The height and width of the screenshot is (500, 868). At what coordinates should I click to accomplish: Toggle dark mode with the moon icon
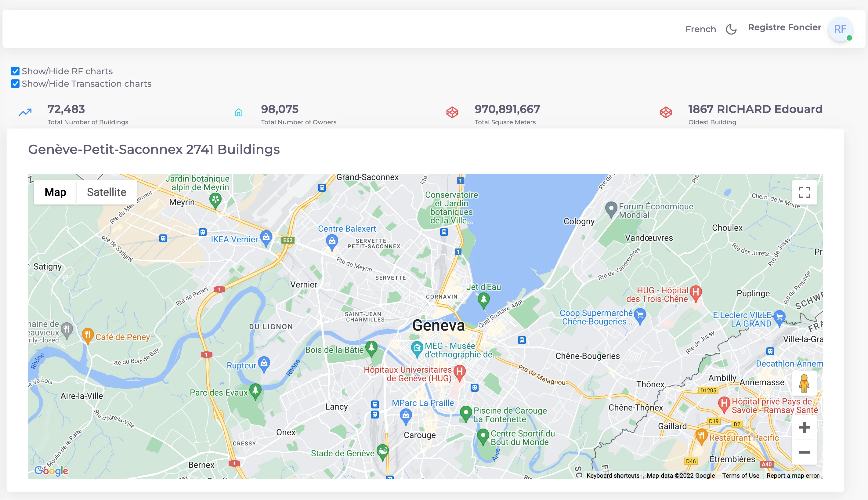[731, 29]
